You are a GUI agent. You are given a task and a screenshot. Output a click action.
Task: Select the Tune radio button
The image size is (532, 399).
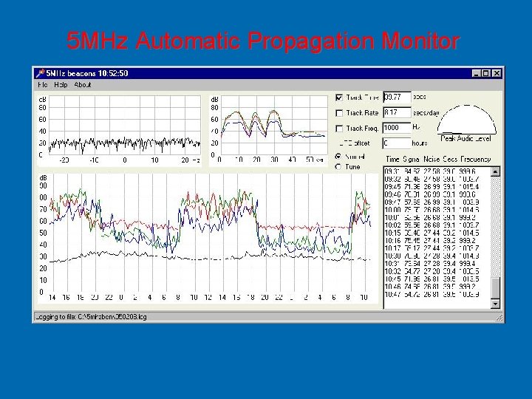pyautogui.click(x=338, y=167)
